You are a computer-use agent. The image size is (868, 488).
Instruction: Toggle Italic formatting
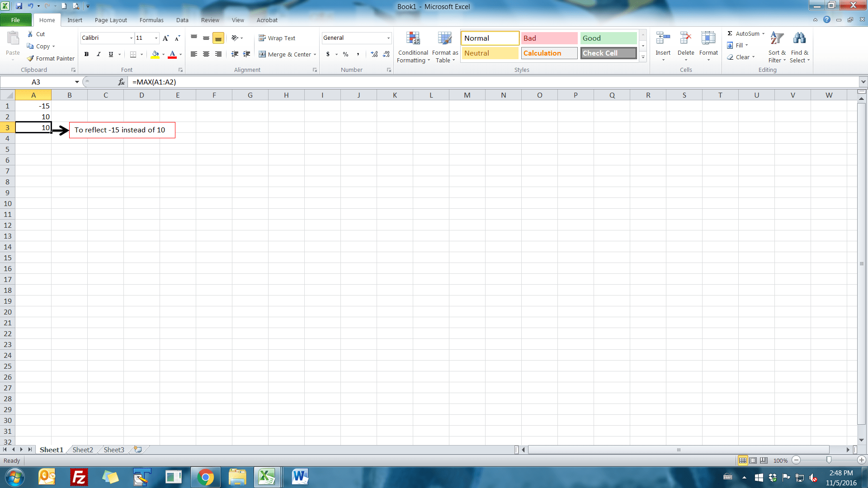point(99,54)
